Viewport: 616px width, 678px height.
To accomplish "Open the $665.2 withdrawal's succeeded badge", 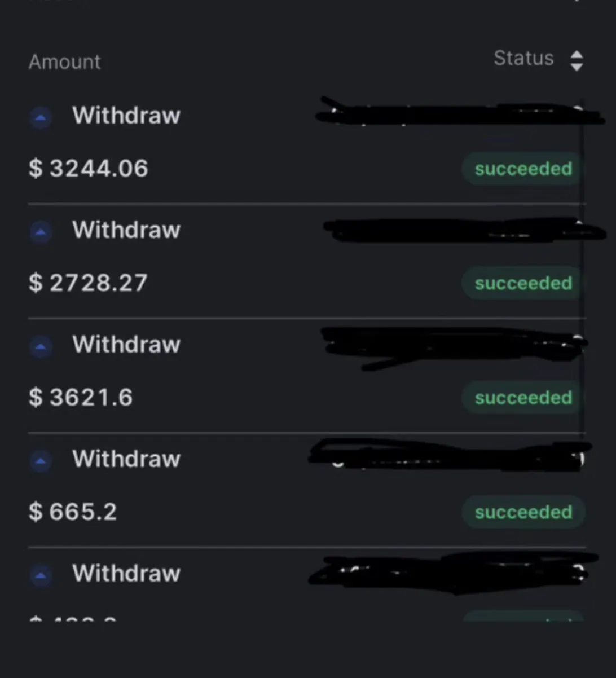I will [523, 512].
